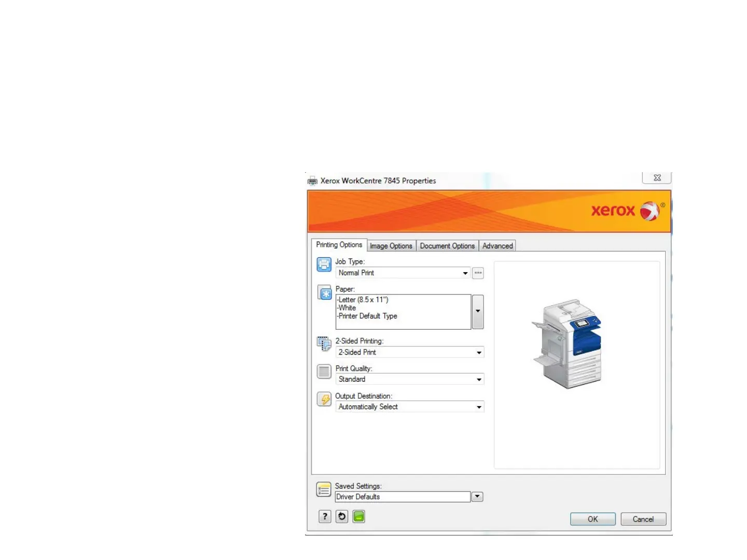Screen dimensions: 747x560
Task: Click the Cancel button
Action: [x=643, y=519]
